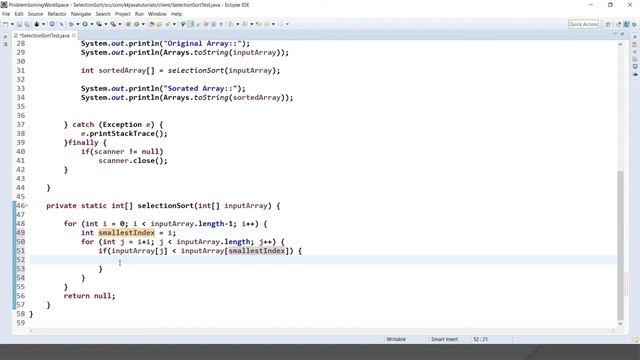The height and width of the screenshot is (360, 640).
Task: Open the Source menu
Action: (35, 14)
